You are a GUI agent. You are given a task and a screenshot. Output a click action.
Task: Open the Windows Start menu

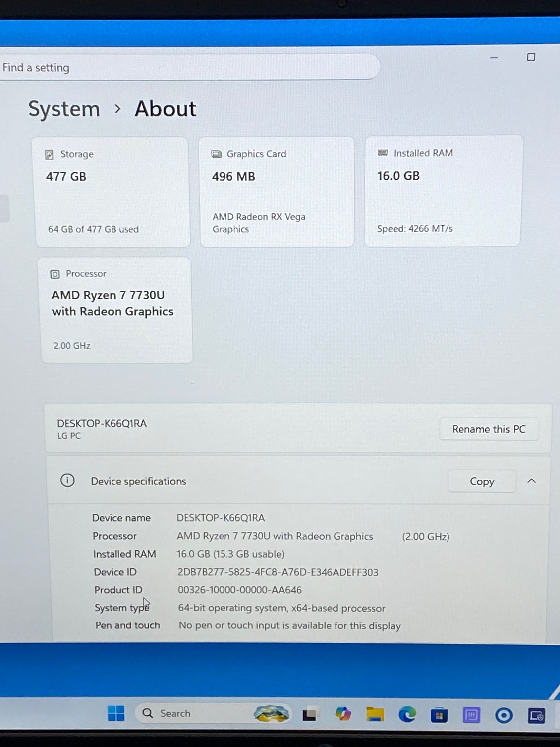[x=116, y=713]
